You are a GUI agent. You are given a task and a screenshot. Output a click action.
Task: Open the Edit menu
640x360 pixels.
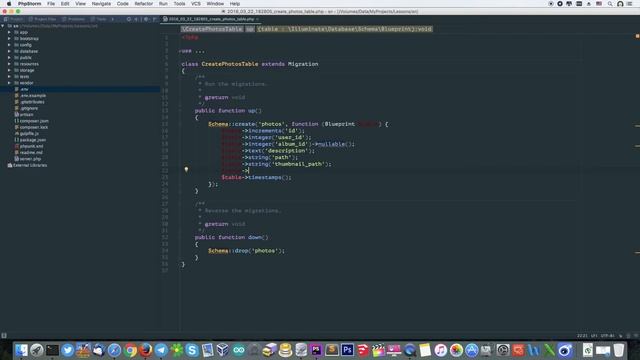pyautogui.click(x=65, y=4)
